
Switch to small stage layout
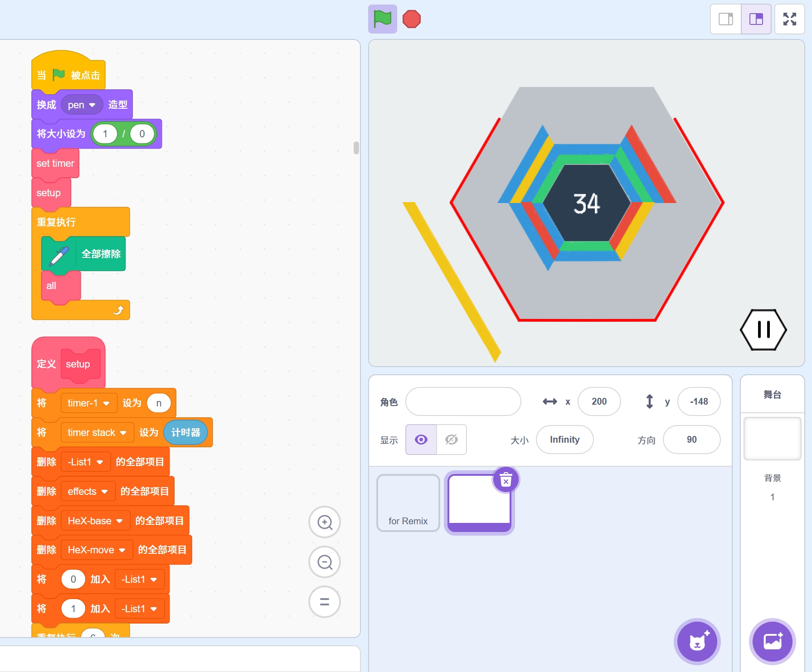tap(726, 19)
